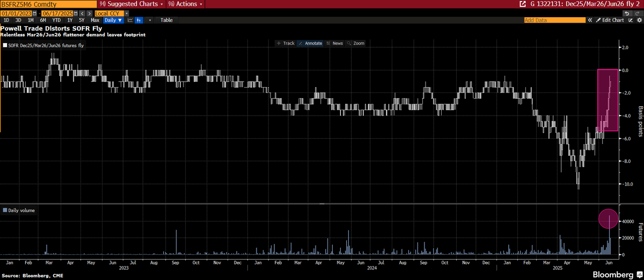Viewport: 644px width, 280px height.
Task: Click the undo arrow icon
Action: (x=627, y=13)
